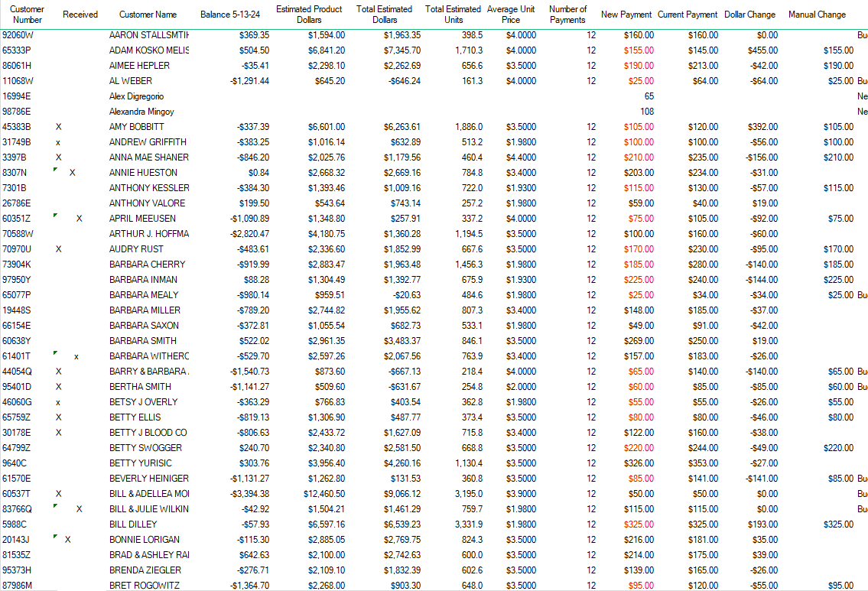Click the total estimated value $2,742.63
The image size is (868, 591).
[x=402, y=555]
